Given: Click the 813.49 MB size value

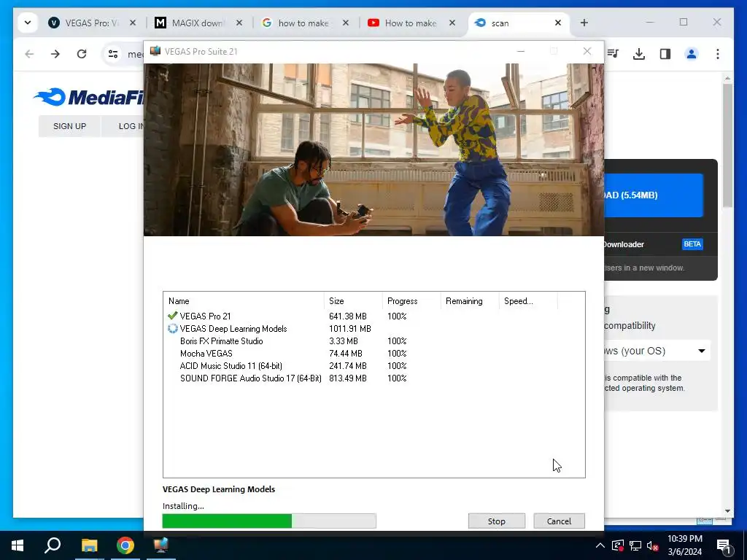Looking at the screenshot, I should [x=348, y=378].
